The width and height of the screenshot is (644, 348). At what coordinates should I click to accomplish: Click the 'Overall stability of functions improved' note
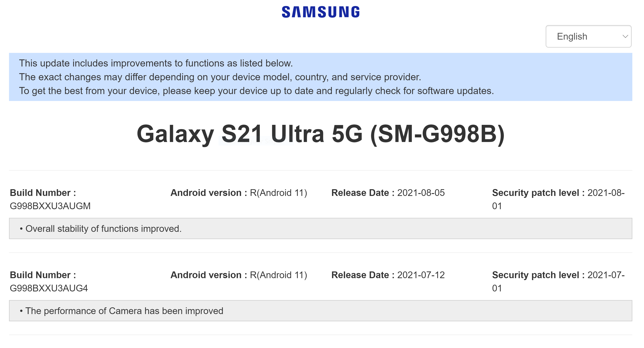pos(103,229)
